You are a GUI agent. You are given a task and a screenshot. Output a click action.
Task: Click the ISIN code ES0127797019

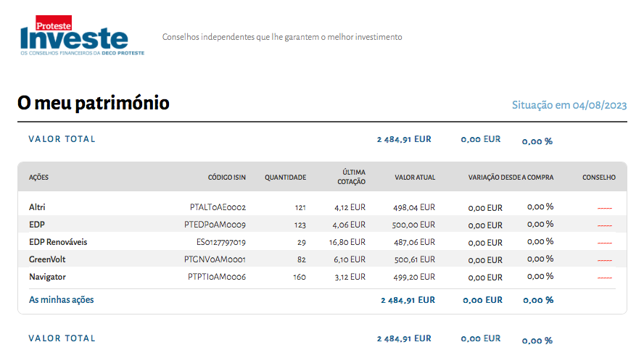point(220,242)
